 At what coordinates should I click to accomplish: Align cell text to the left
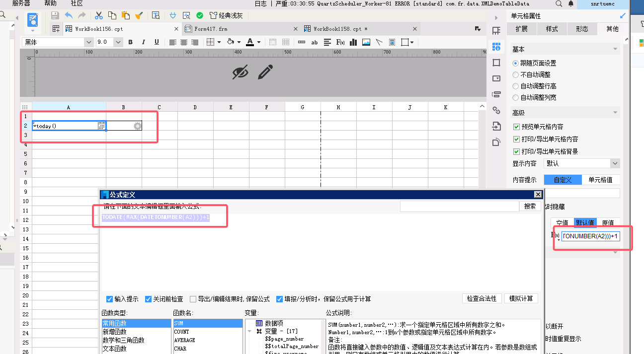point(173,42)
